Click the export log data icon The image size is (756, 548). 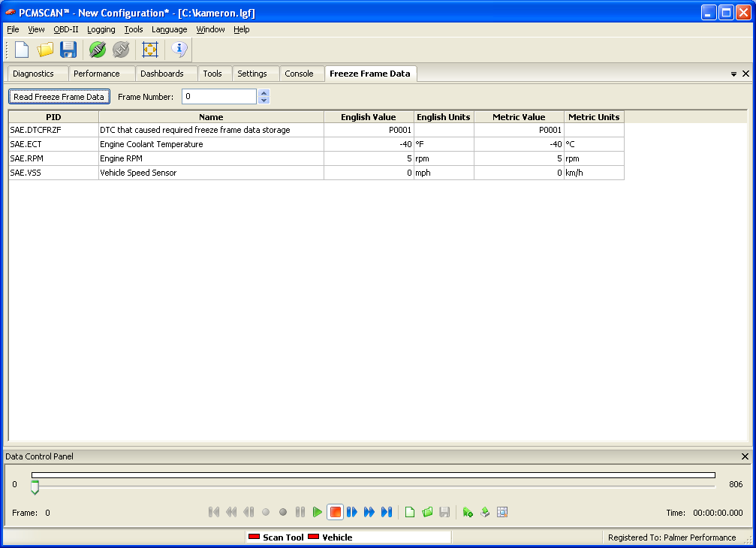click(485, 512)
